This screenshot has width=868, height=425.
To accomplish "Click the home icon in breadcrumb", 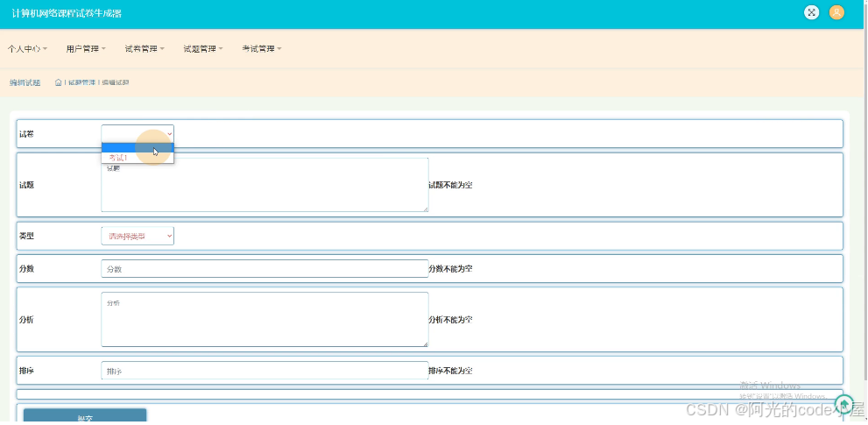I will click(x=58, y=82).
